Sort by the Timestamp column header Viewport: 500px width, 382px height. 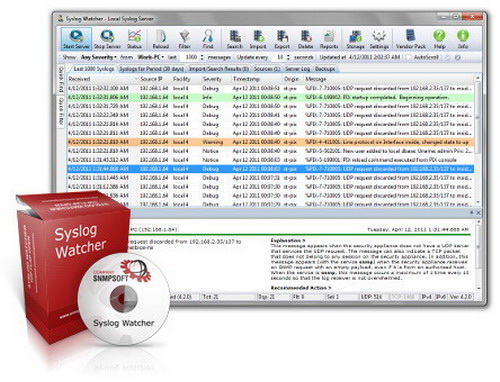click(x=256, y=79)
